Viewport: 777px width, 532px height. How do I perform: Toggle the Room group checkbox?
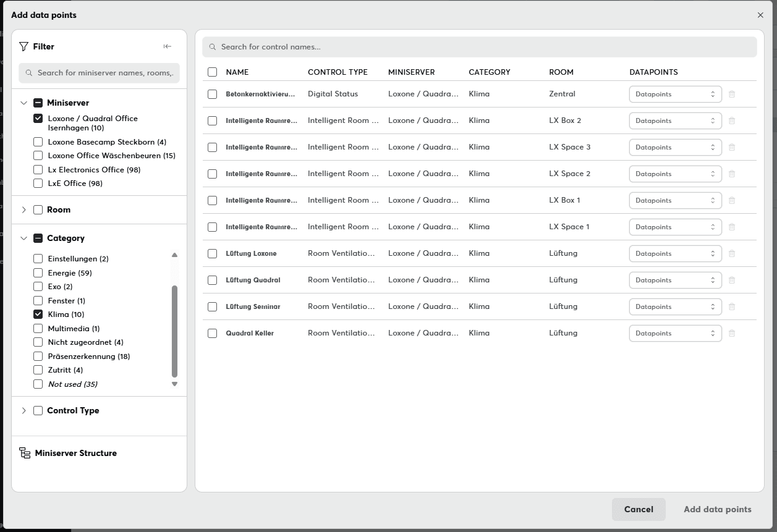(38, 210)
